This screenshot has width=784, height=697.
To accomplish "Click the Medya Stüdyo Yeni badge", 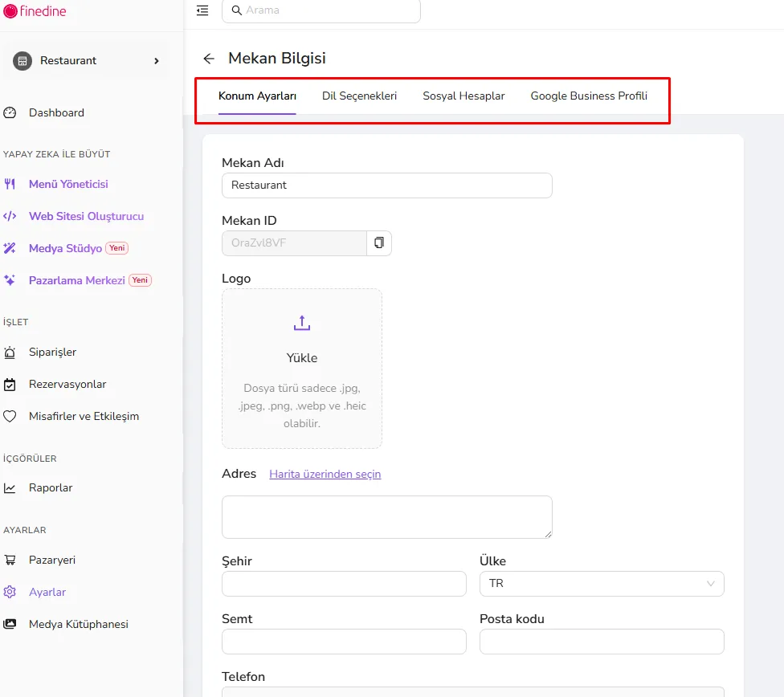I will point(117,248).
